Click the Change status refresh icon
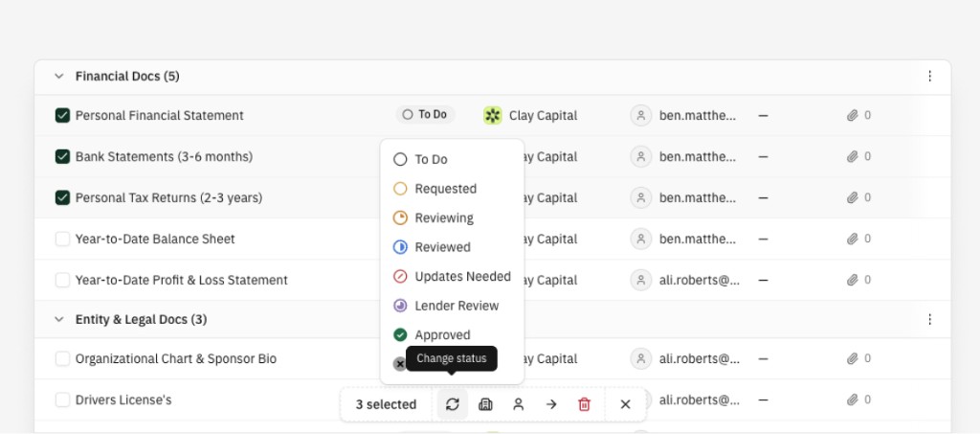980x434 pixels. [x=453, y=404]
